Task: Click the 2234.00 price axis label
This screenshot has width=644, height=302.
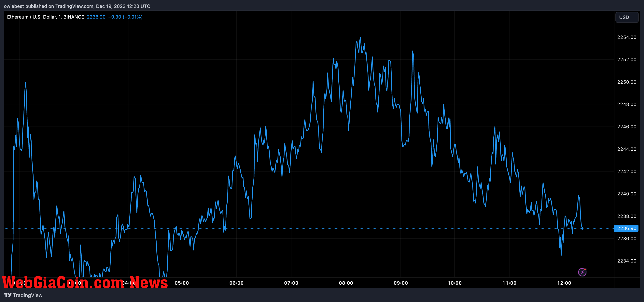Action: click(627, 261)
